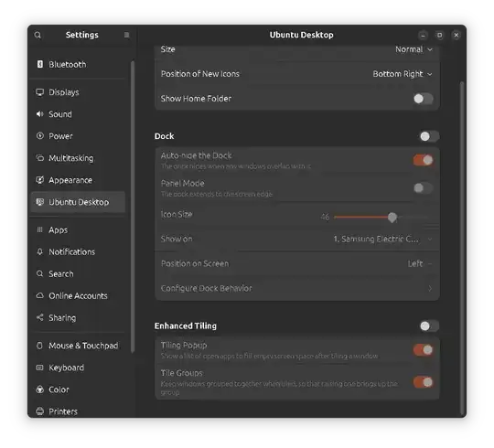The width and height of the screenshot is (494, 448).
Task: Click the Icon Size slider handle
Action: (392, 218)
